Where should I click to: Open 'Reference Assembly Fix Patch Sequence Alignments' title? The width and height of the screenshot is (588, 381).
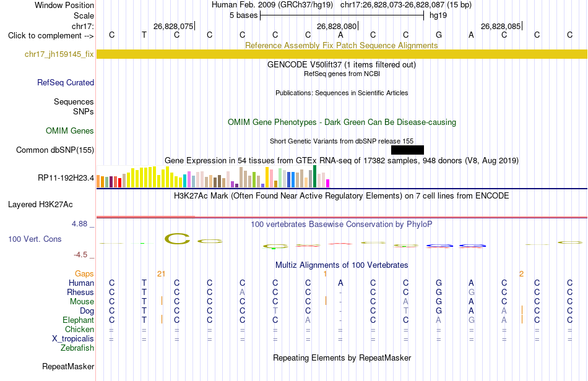[x=341, y=45]
